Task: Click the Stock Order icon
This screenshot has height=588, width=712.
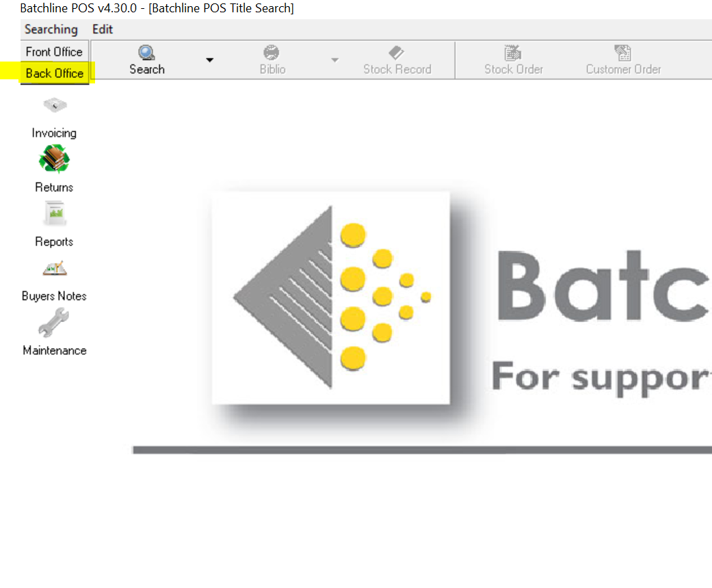Action: pyautogui.click(x=513, y=53)
